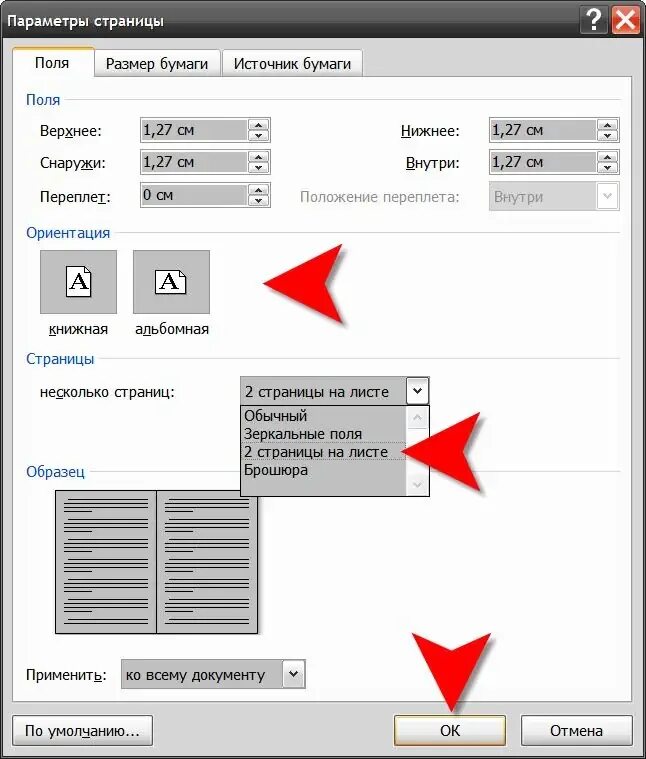Choose Зеркальные поля in the pages list
The width and height of the screenshot is (646, 759).
pyautogui.click(x=323, y=434)
